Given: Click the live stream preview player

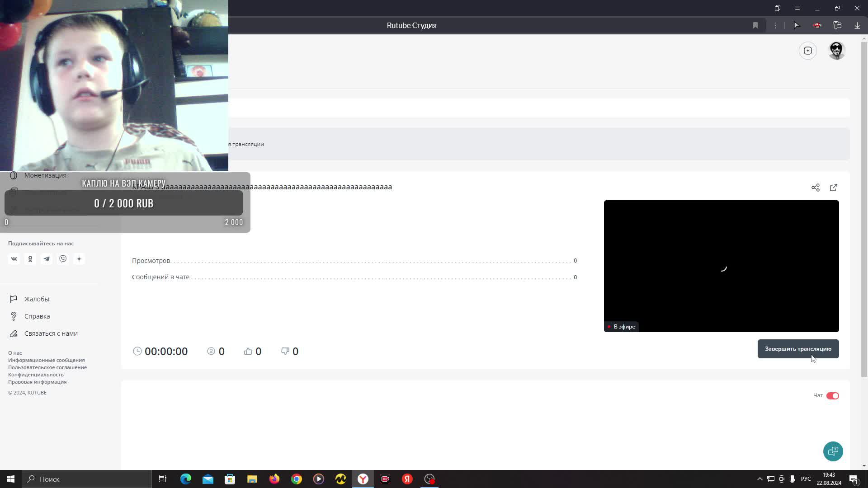Looking at the screenshot, I should 721,266.
